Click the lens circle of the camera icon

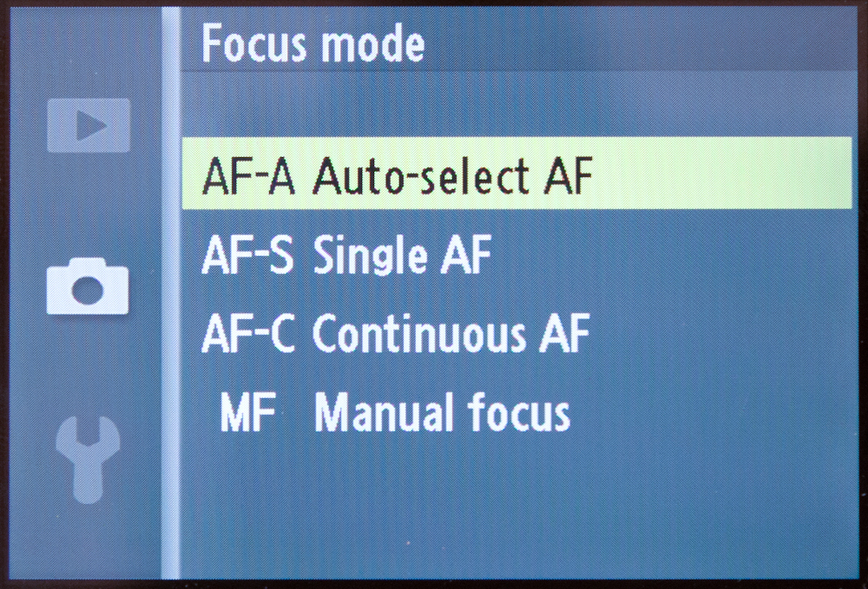(88, 292)
